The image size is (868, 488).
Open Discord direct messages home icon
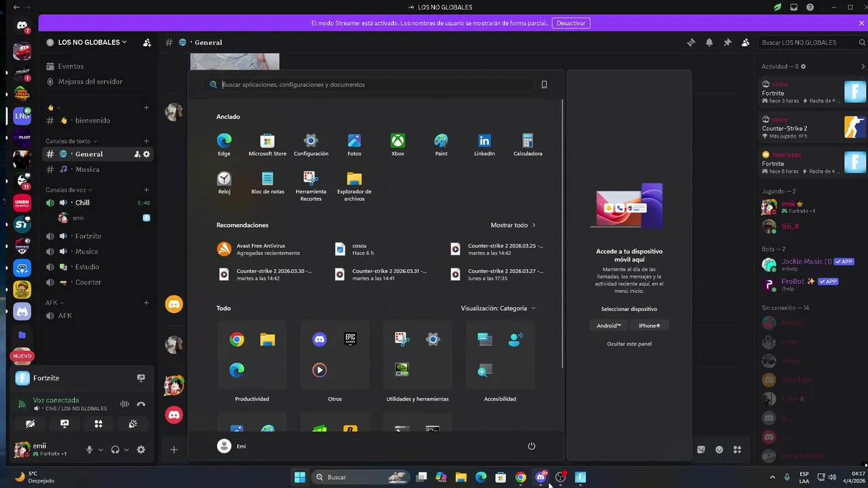pyautogui.click(x=22, y=26)
